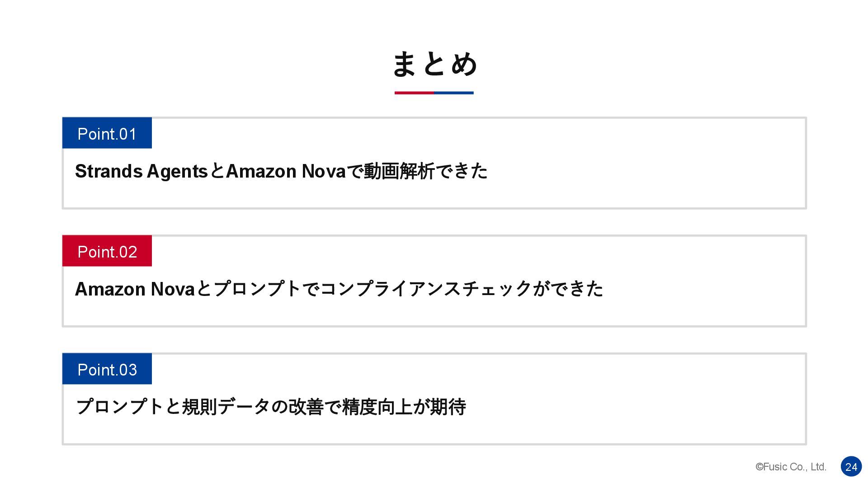Image resolution: width=868 pixels, height=488 pixels.
Task: Click the プロンプトと規則データ improvement text
Action: click(x=271, y=407)
